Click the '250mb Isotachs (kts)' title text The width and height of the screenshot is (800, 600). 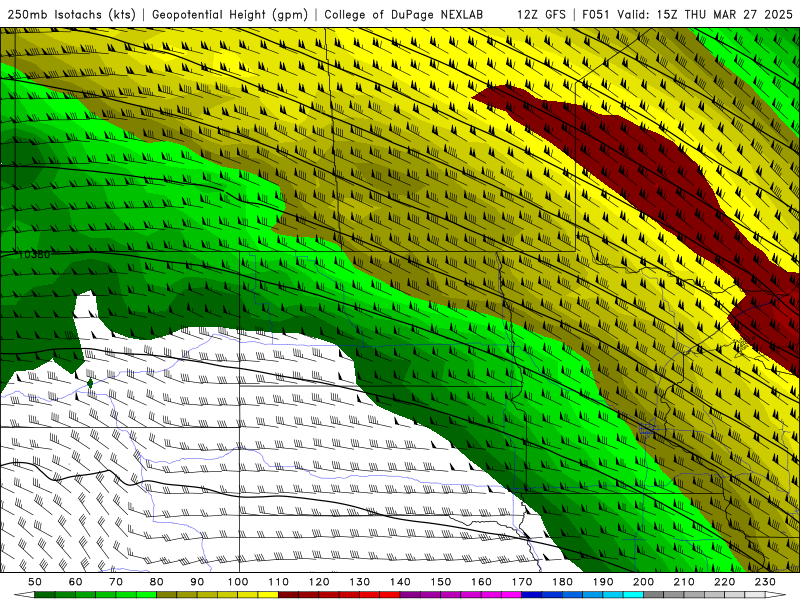pyautogui.click(x=71, y=14)
